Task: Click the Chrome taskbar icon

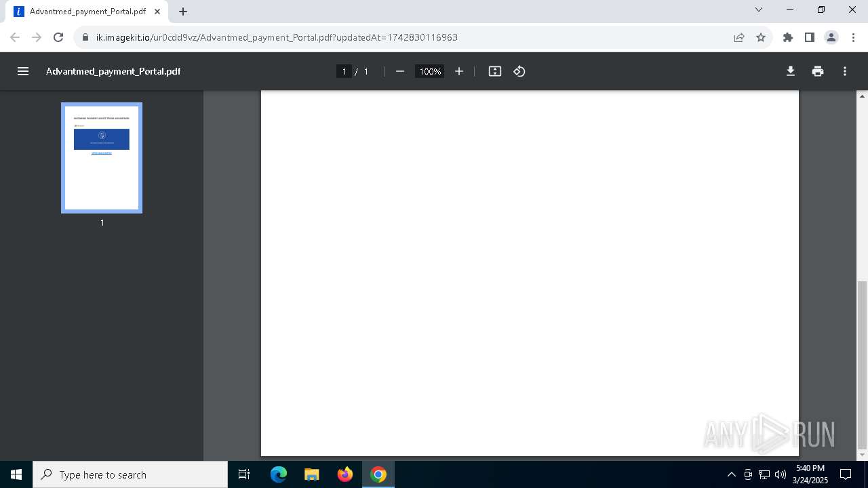Action: pos(378,474)
